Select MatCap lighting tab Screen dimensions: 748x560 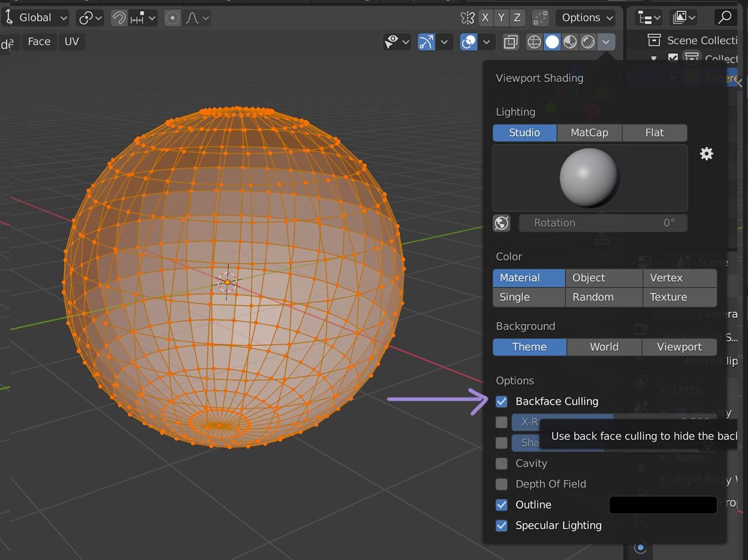590,133
